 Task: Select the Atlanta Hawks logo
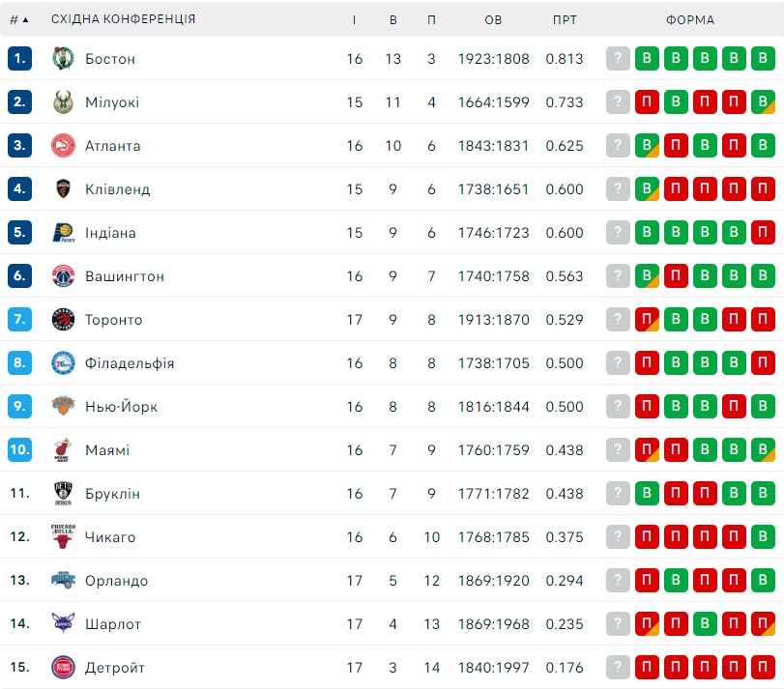(x=63, y=145)
